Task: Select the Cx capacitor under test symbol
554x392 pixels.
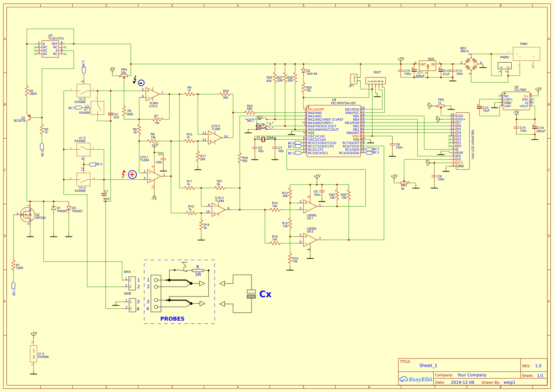Action: click(251, 294)
